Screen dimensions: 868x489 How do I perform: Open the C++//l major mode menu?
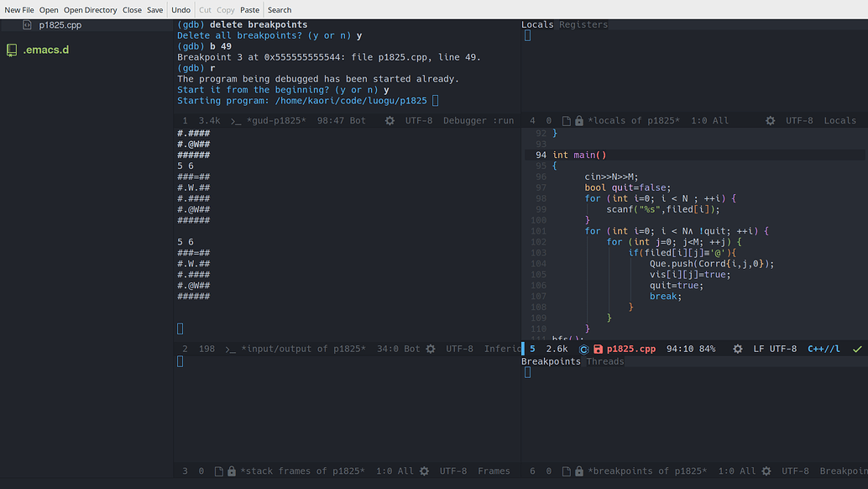click(825, 349)
